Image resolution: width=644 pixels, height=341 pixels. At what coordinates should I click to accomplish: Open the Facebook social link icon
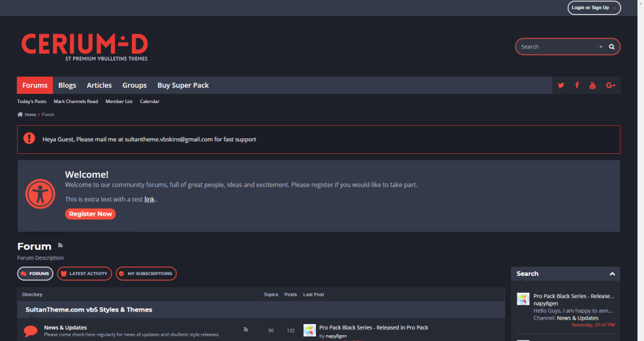[x=577, y=85]
